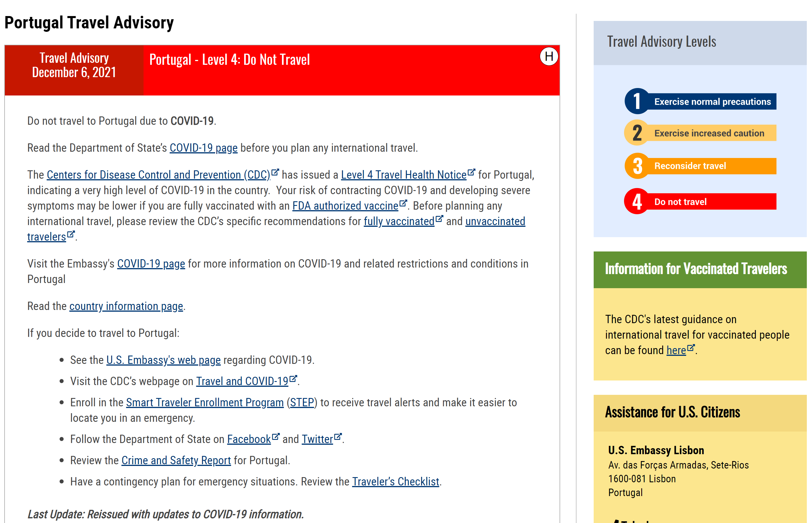Screen dimensions: 812x523
Task: Click the Level 1 number badge icon
Action: tap(637, 101)
